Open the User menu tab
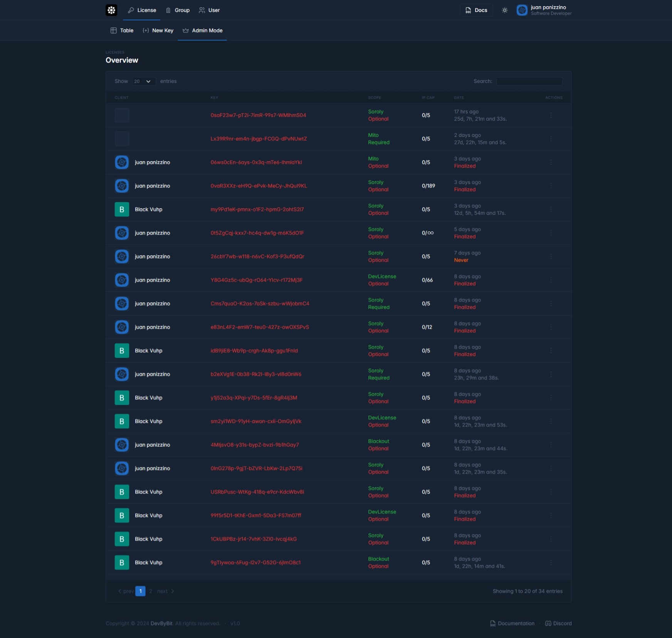 pyautogui.click(x=209, y=10)
